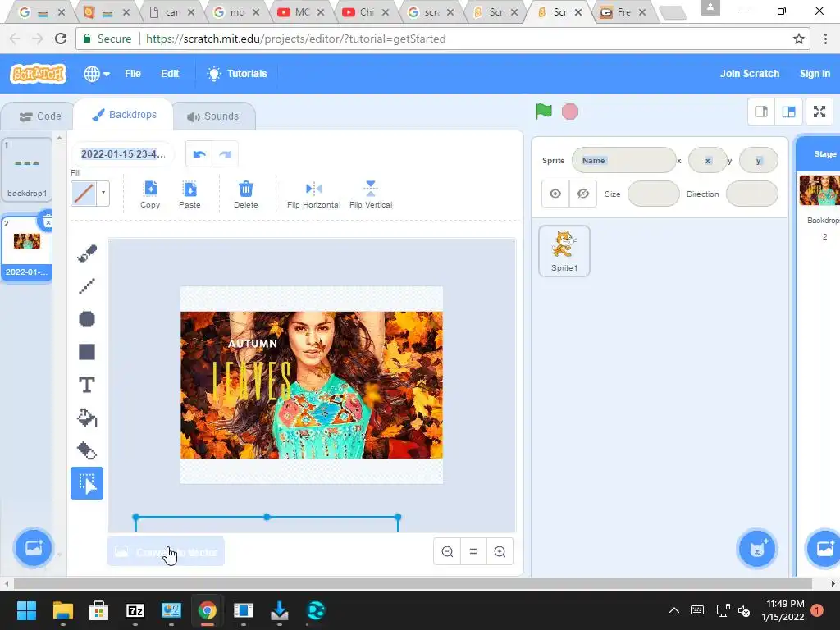Click the Fill color swatch
This screenshot has width=840, height=630.
click(84, 194)
